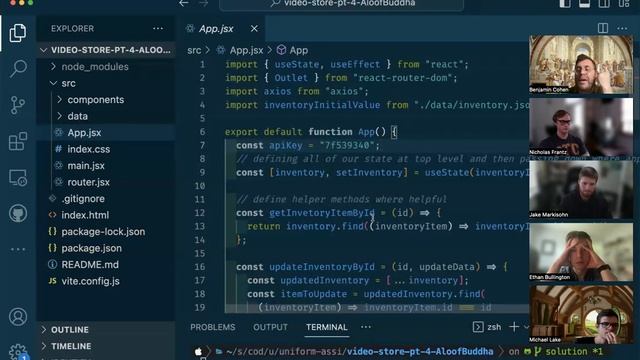
Task: Open the Manage gear menu
Action: coord(18,352)
